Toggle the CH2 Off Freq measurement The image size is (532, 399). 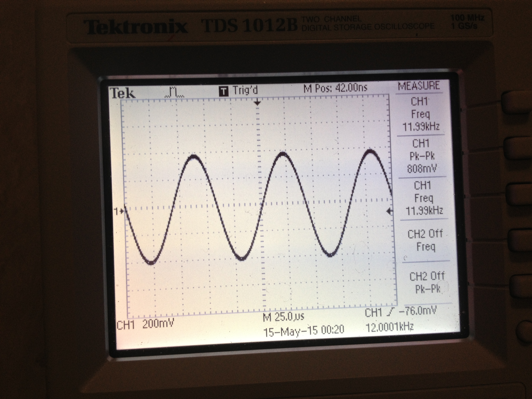425,240
